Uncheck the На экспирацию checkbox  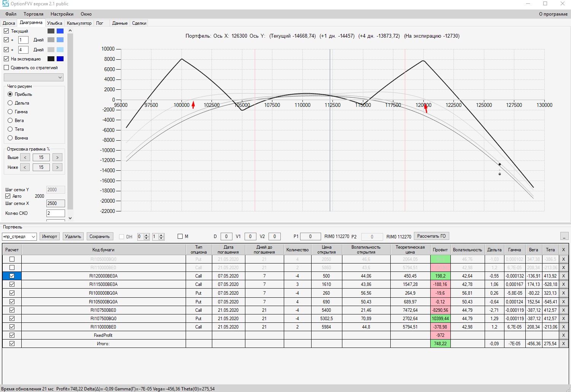point(6,59)
